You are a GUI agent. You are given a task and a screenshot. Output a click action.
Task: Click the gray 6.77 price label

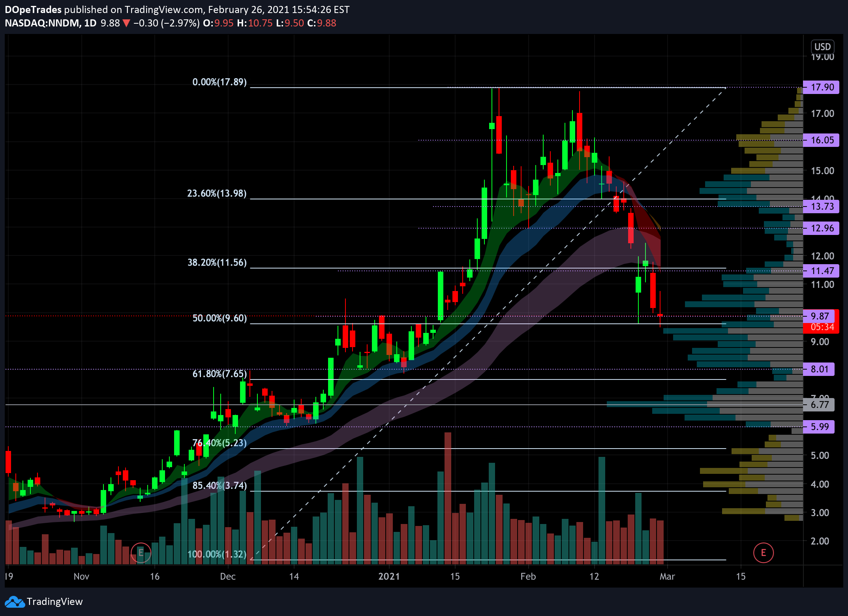pyautogui.click(x=819, y=405)
